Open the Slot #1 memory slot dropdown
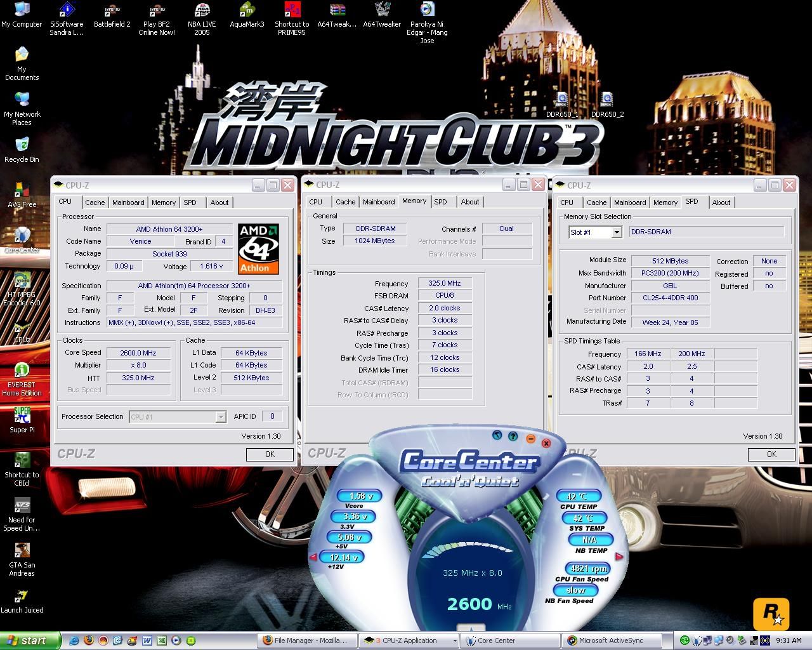This screenshot has width=812, height=650. 616,232
